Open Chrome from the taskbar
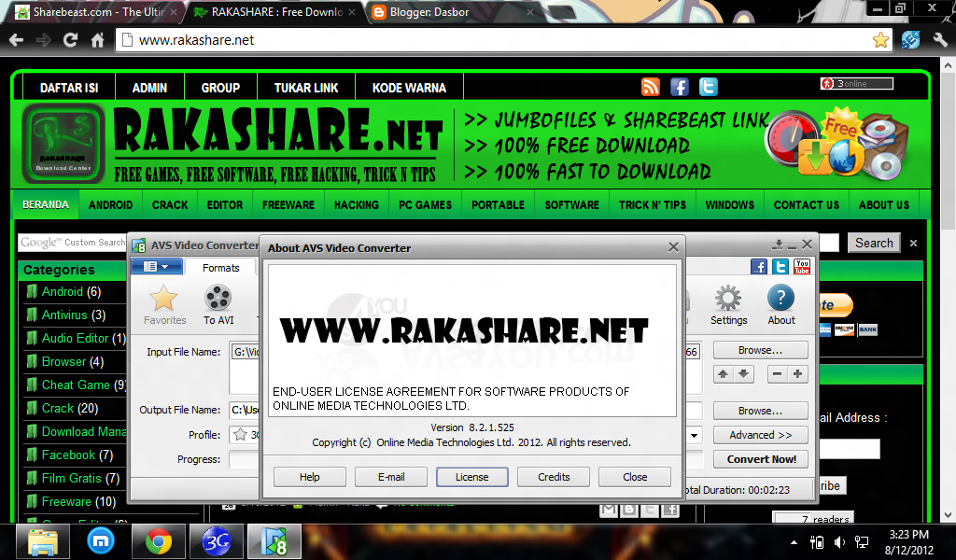 click(x=159, y=541)
